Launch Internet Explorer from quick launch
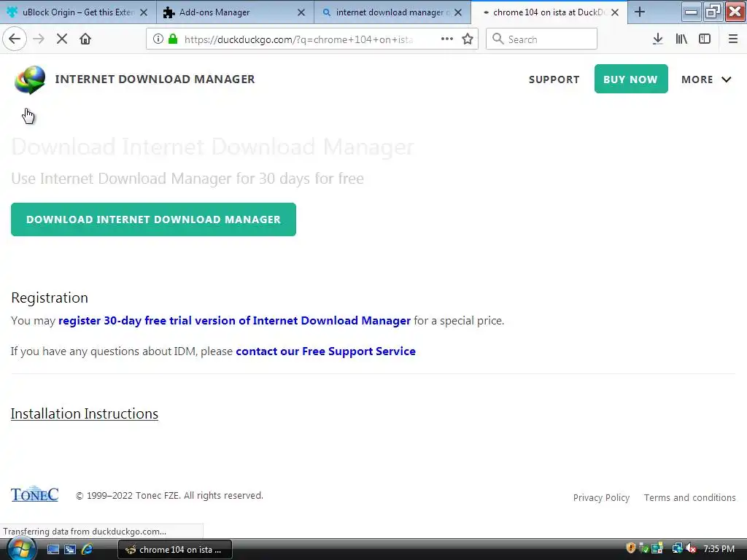Viewport: 747px width, 560px height. click(x=87, y=550)
